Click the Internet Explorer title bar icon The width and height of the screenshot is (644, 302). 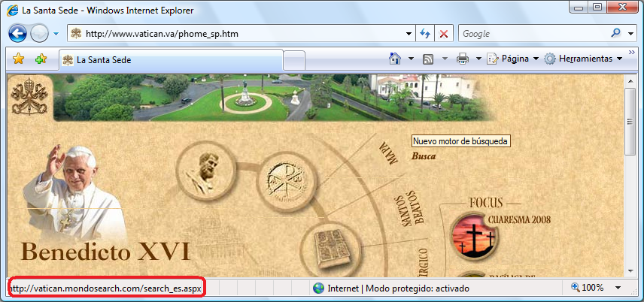pyautogui.click(x=13, y=11)
